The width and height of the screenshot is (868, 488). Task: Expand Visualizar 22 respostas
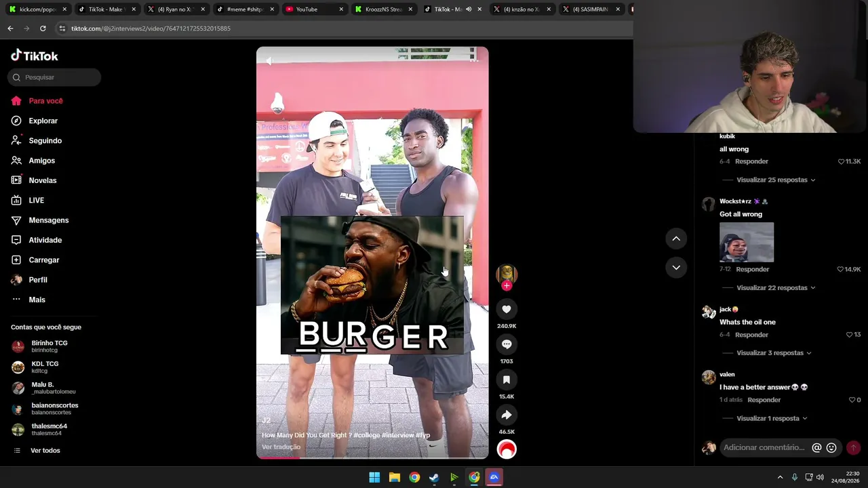[x=776, y=288]
